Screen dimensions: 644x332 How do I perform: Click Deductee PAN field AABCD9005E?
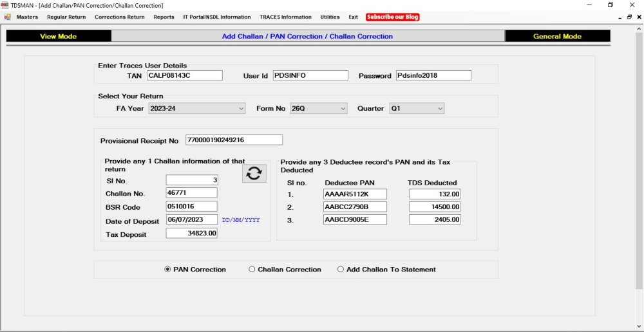[x=355, y=219]
